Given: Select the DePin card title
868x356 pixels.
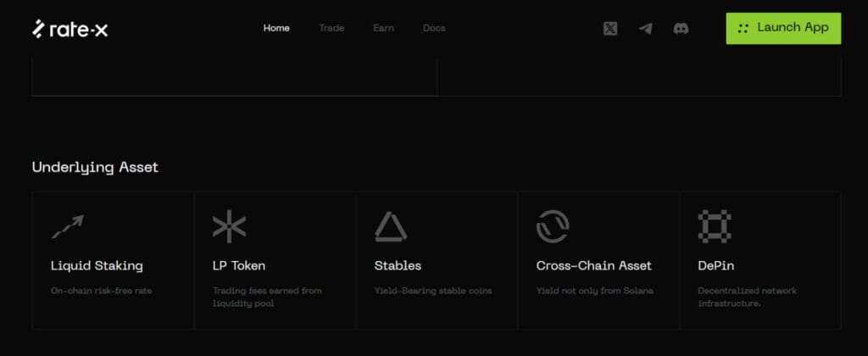Looking at the screenshot, I should pyautogui.click(x=715, y=266).
